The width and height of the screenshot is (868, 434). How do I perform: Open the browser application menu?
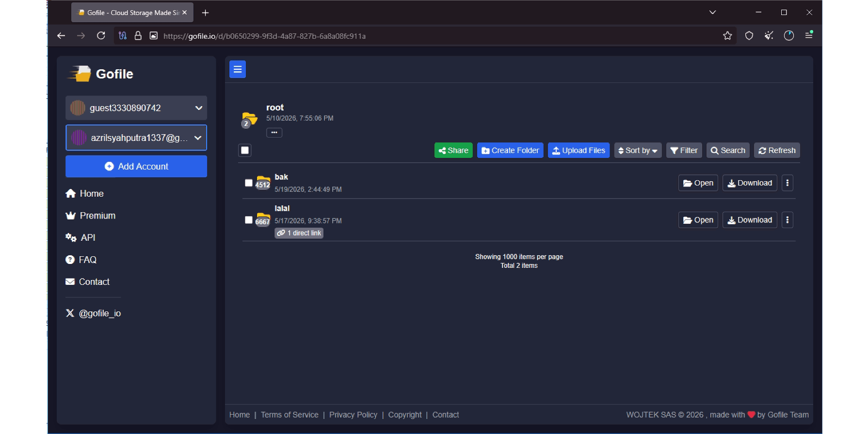click(x=809, y=35)
